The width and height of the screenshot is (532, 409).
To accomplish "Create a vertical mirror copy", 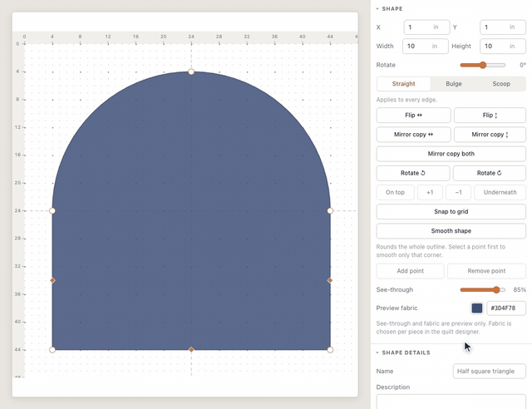I will coord(490,135).
